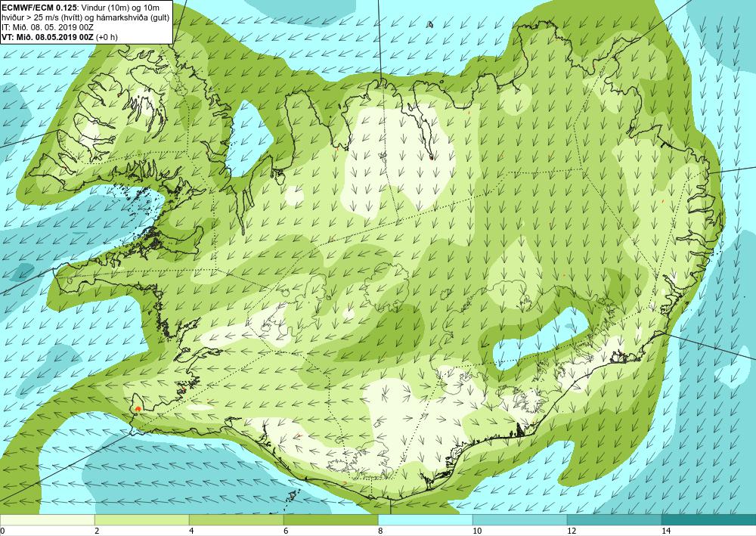
Task: Click the scale label "0"
Action: [2, 531]
